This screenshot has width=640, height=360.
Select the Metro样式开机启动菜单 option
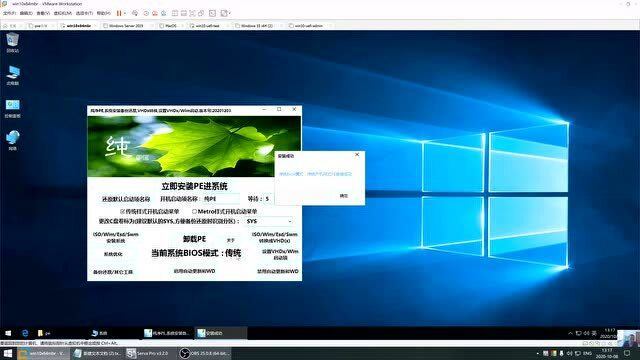(x=224, y=211)
